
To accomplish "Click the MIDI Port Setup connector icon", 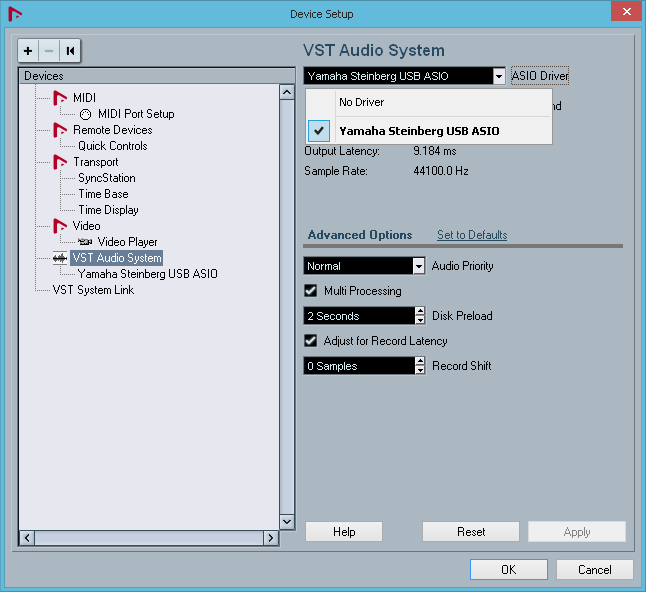I will tap(85, 114).
